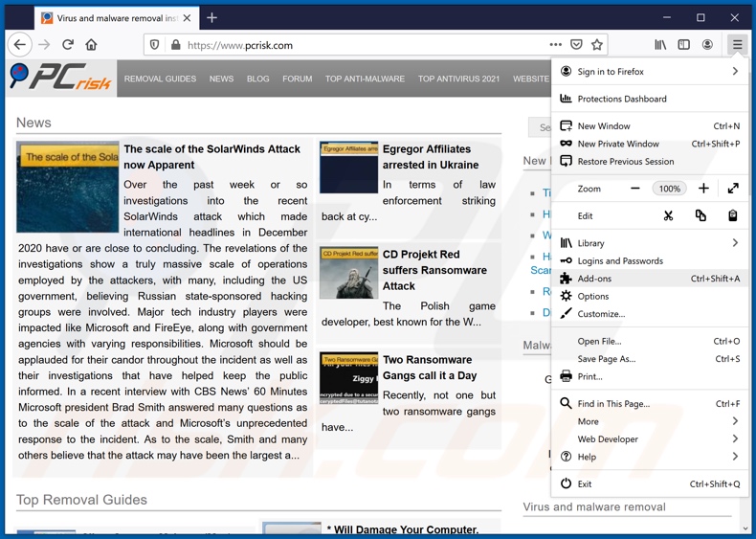Open the Library toolbar icon
Screen dimensions: 756x539
[660, 45]
